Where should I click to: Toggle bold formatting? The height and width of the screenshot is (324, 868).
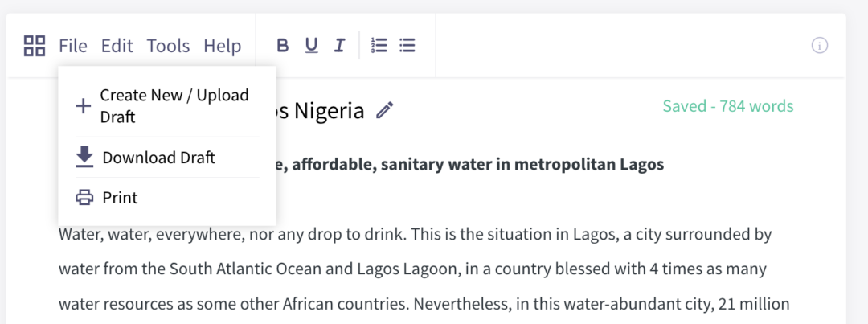(x=283, y=45)
